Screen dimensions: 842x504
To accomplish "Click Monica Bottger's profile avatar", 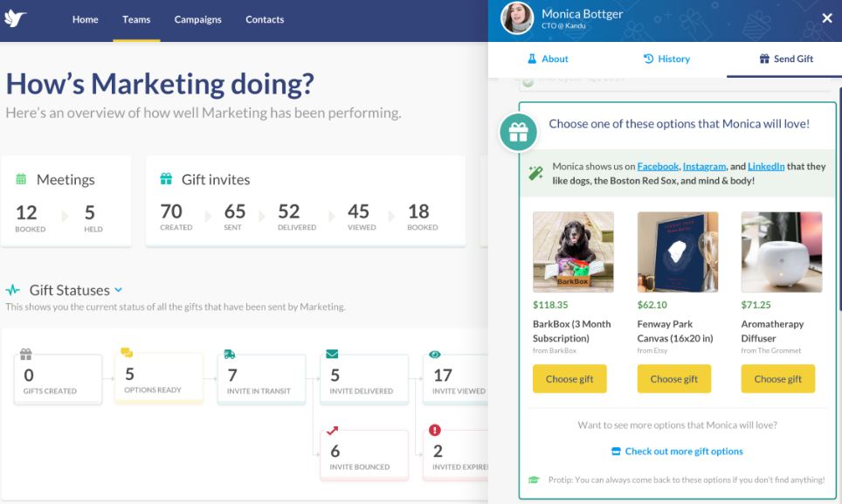I will (517, 17).
